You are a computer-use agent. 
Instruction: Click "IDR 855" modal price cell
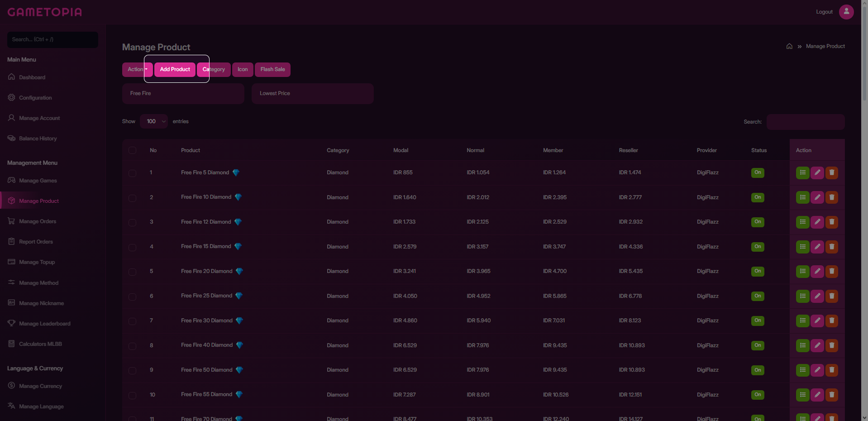pos(403,172)
